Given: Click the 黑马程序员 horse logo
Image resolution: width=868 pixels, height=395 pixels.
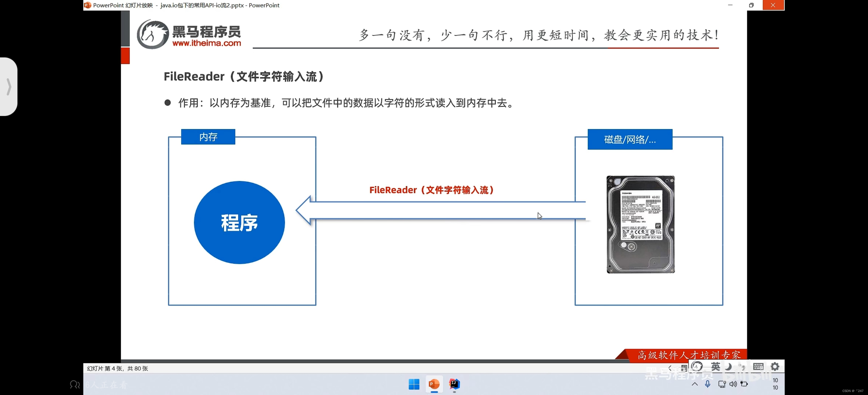Looking at the screenshot, I should 153,34.
